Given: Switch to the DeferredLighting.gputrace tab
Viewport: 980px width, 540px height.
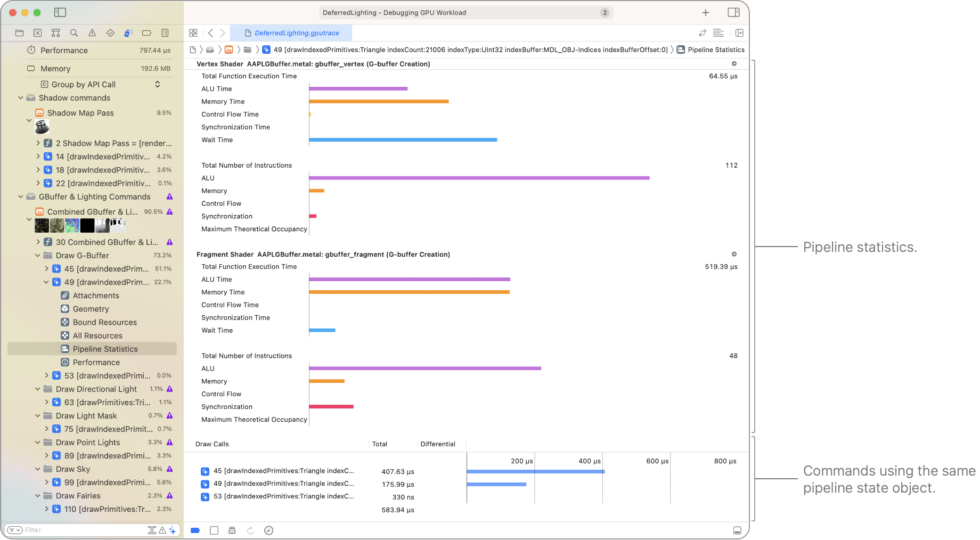Looking at the screenshot, I should (295, 32).
